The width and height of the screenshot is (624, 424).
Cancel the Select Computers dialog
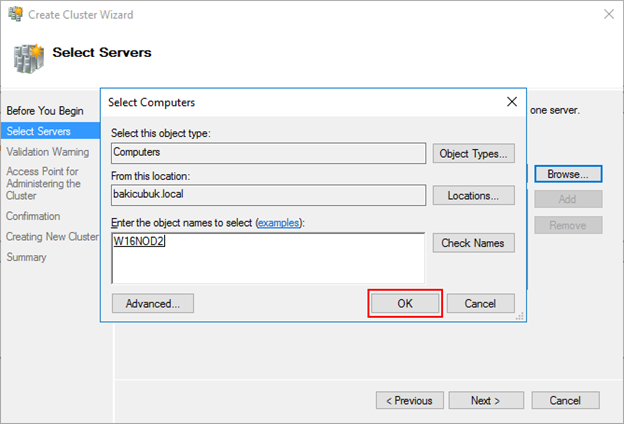tap(480, 303)
